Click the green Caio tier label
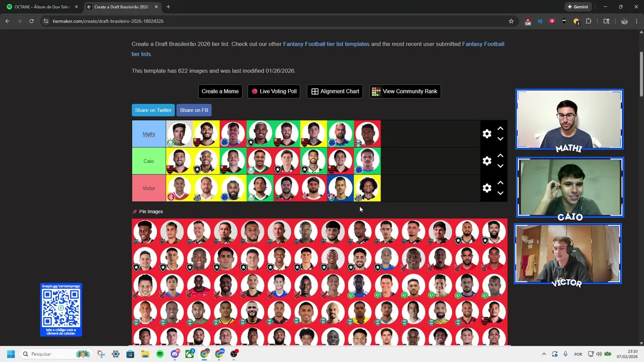644x362 pixels. click(149, 161)
